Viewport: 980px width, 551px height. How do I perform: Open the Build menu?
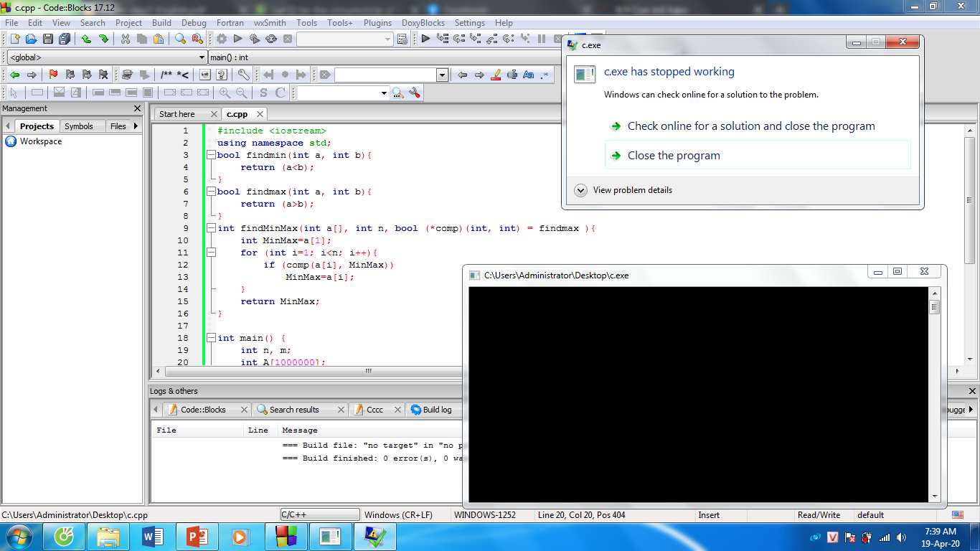point(161,23)
